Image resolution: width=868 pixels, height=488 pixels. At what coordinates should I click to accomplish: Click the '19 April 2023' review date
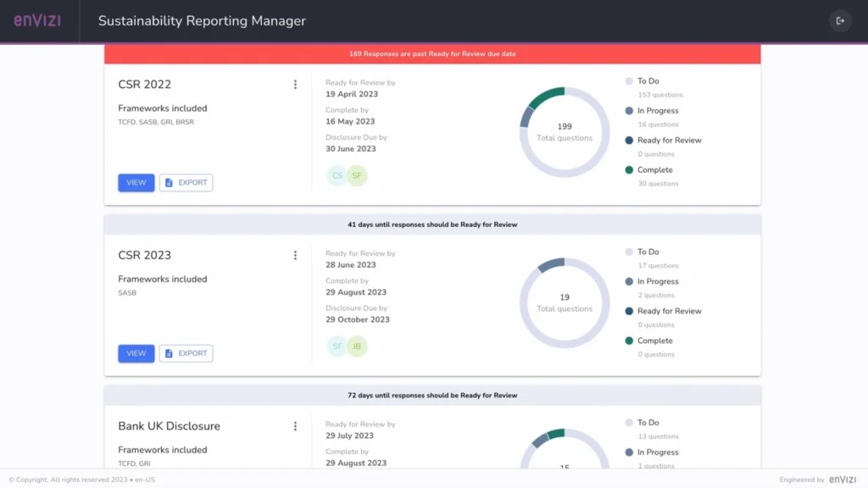pyautogui.click(x=352, y=94)
